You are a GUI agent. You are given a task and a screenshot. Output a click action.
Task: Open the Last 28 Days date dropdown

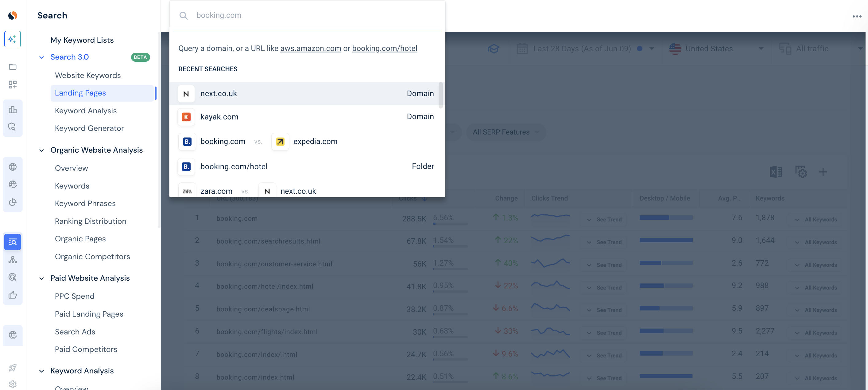(x=586, y=49)
